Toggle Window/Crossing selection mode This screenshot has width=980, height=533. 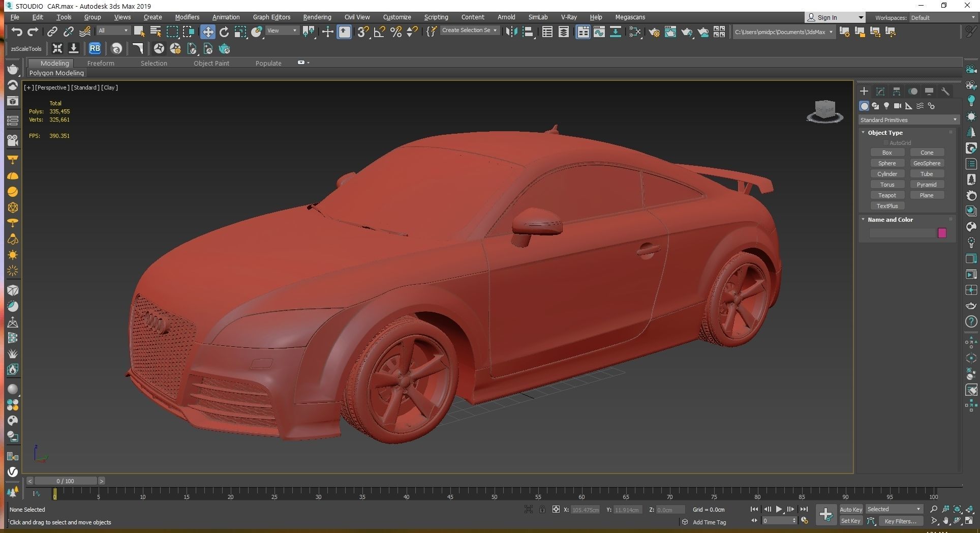tap(189, 32)
